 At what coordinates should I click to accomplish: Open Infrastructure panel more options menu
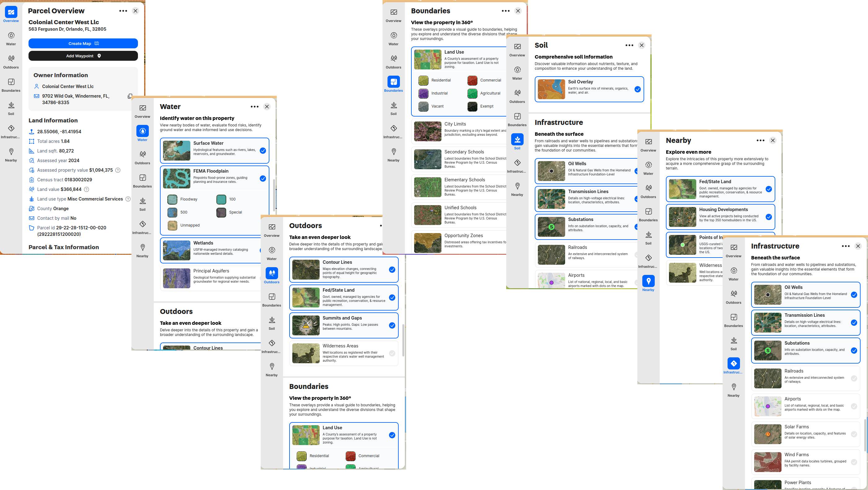coord(845,246)
